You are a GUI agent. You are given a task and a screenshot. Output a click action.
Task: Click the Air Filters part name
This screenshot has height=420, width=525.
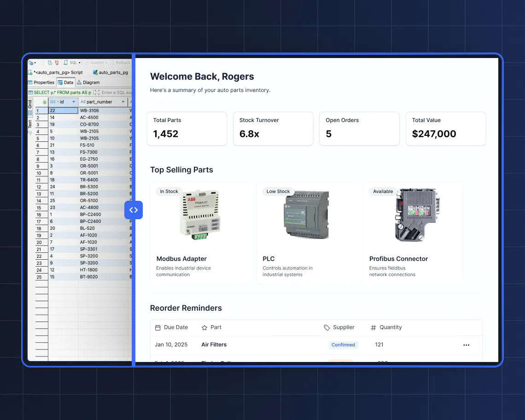214,344
